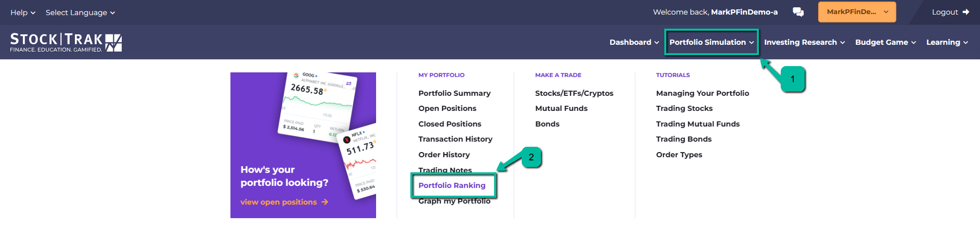Click the orange arrow beside view open positions
The width and height of the screenshot is (980, 227).
pyautogui.click(x=325, y=202)
